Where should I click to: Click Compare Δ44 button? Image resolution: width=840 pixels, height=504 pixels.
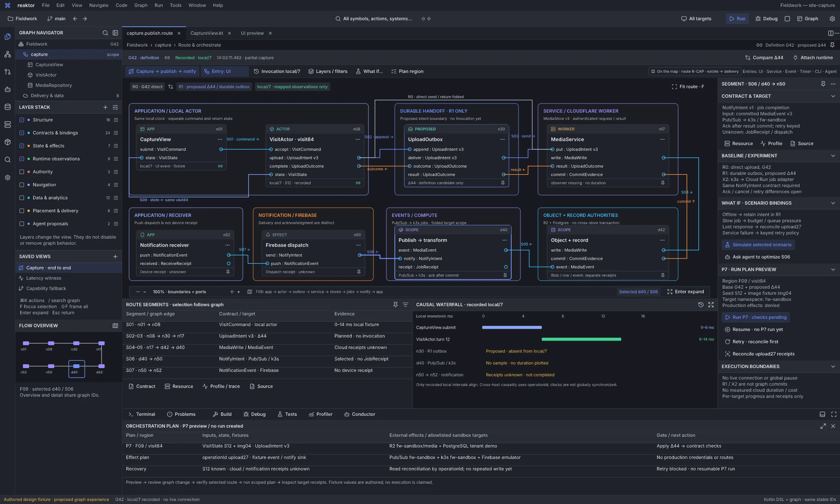(764, 58)
